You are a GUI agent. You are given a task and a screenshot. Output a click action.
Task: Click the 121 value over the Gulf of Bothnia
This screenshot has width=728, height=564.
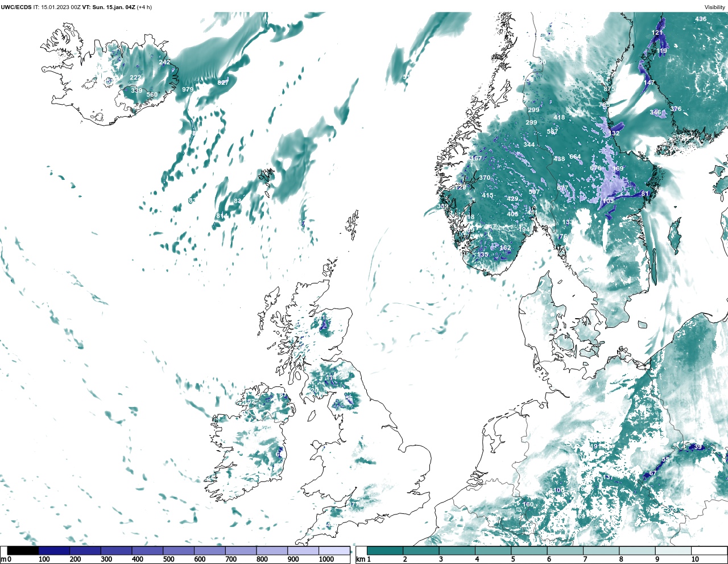click(x=657, y=32)
